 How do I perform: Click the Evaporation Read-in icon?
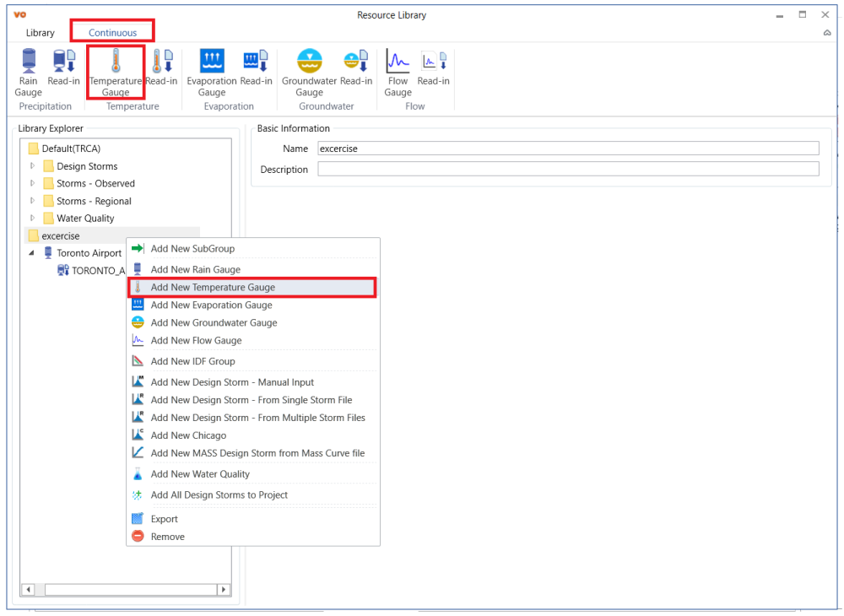point(256,60)
